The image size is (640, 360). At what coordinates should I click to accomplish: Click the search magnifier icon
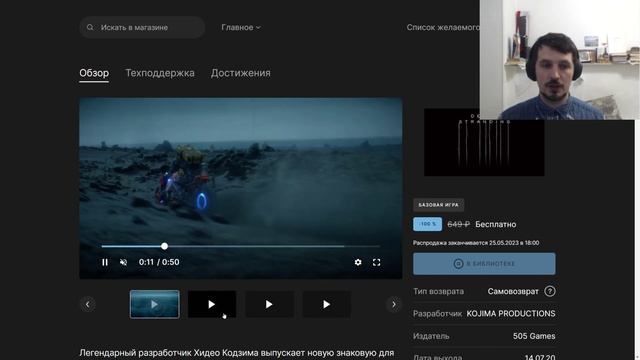point(90,27)
